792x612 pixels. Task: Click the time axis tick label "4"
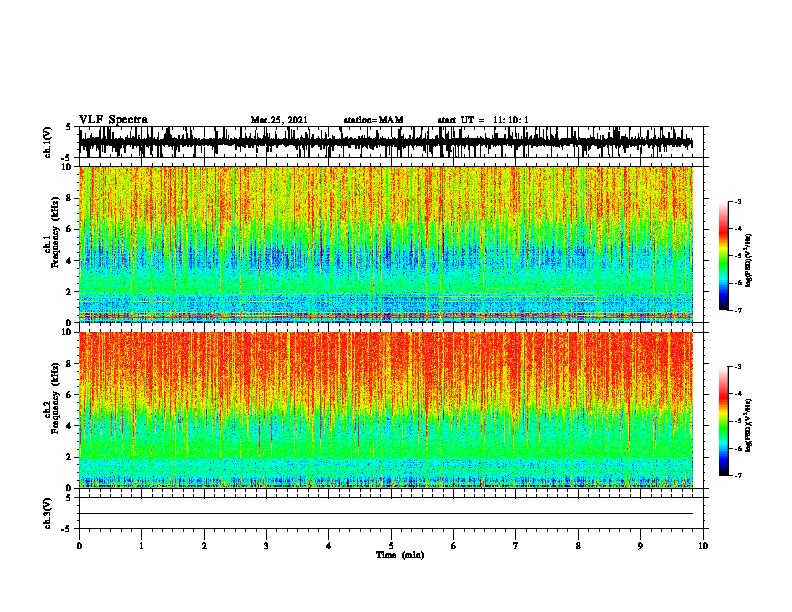click(329, 546)
